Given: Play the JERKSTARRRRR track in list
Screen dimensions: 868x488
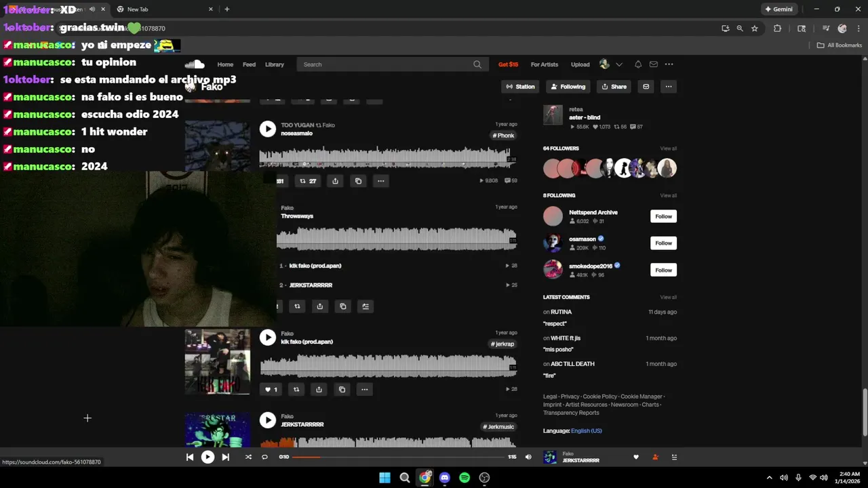Looking at the screenshot, I should (268, 420).
